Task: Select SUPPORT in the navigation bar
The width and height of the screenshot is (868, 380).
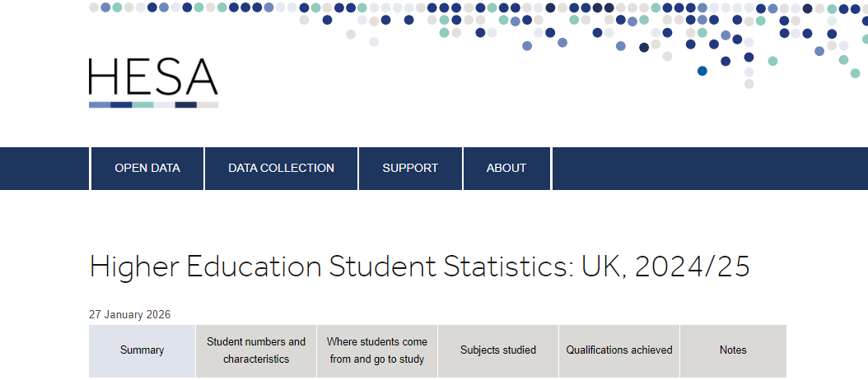Action: (x=410, y=168)
